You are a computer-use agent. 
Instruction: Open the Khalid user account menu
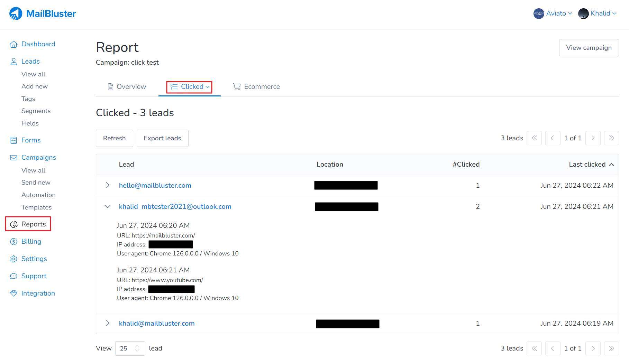pos(597,13)
